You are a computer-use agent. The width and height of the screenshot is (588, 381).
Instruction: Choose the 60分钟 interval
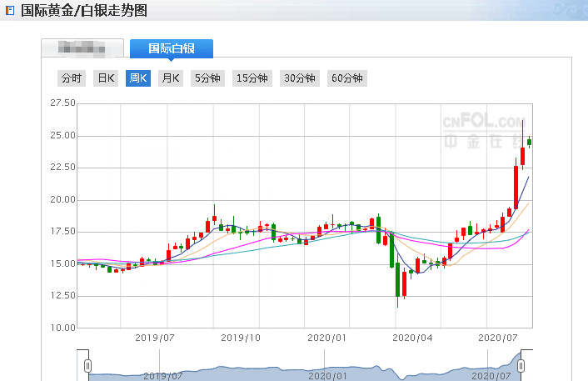pyautogui.click(x=347, y=78)
